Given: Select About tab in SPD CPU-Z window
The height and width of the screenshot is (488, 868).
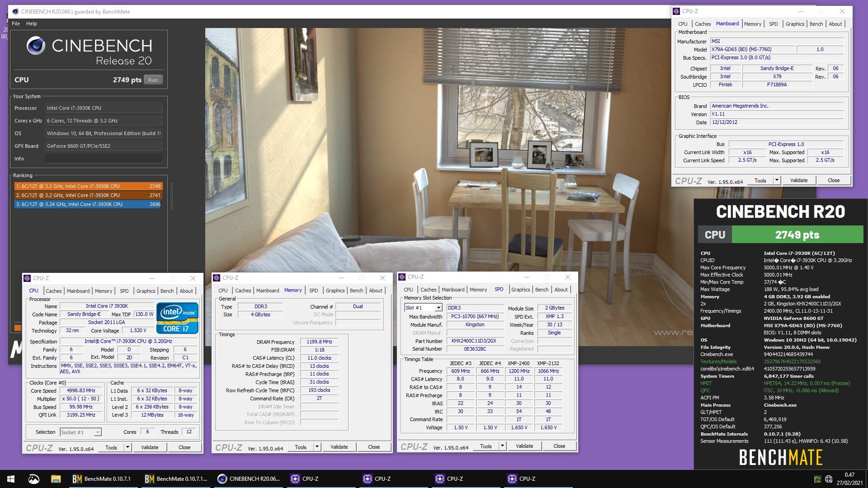Looking at the screenshot, I should (561, 290).
